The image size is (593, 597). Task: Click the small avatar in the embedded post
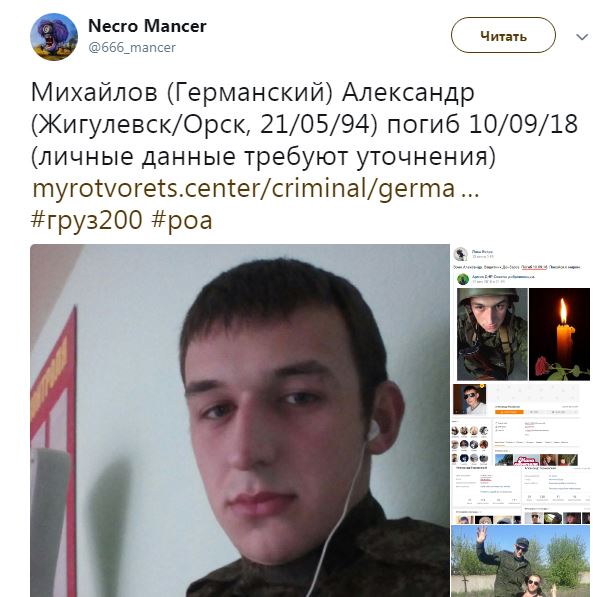pyautogui.click(x=461, y=254)
